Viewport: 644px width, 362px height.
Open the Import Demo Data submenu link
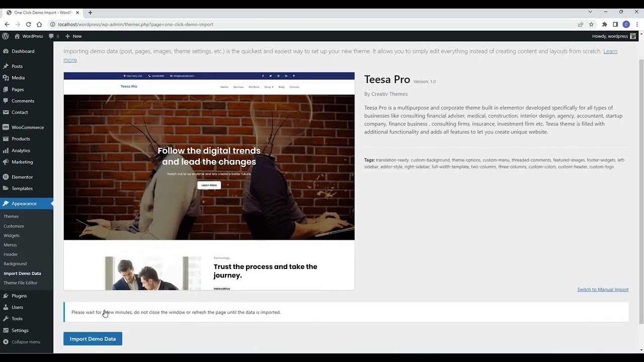coord(22,274)
